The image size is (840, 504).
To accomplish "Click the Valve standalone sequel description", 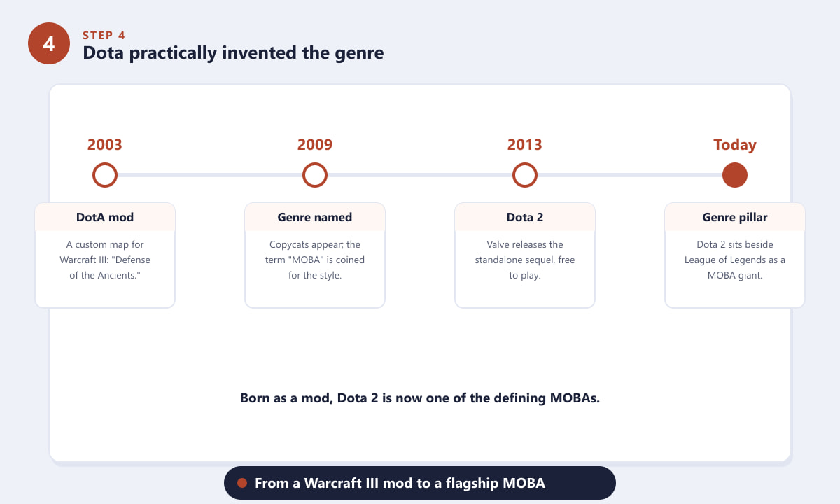I will click(x=525, y=260).
